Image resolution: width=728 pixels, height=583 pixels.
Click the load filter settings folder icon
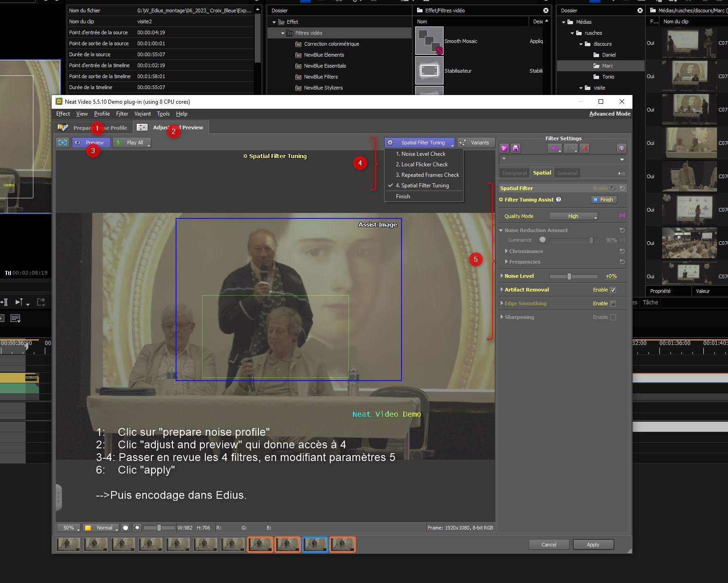[x=504, y=148]
